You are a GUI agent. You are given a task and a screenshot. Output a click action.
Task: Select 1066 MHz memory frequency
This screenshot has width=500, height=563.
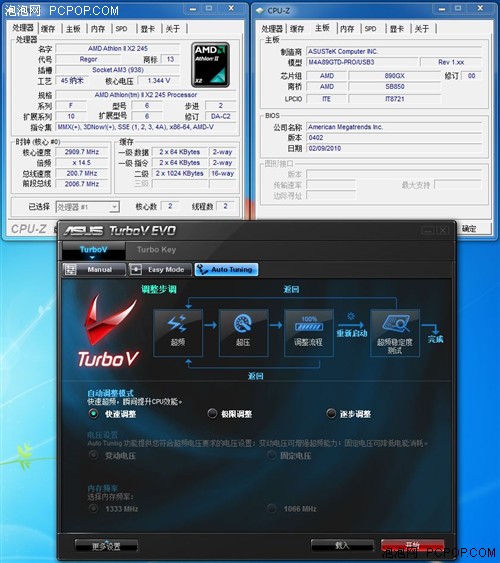[271, 508]
